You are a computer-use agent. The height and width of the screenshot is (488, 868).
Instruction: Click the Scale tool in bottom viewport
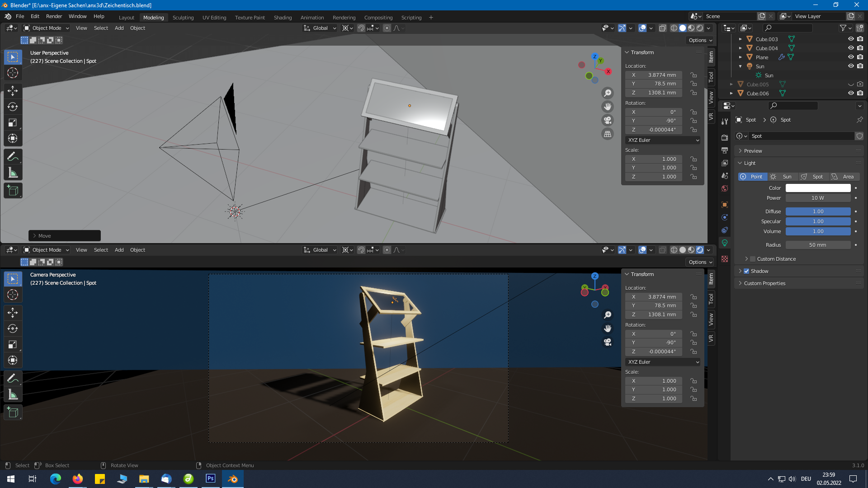(13, 345)
